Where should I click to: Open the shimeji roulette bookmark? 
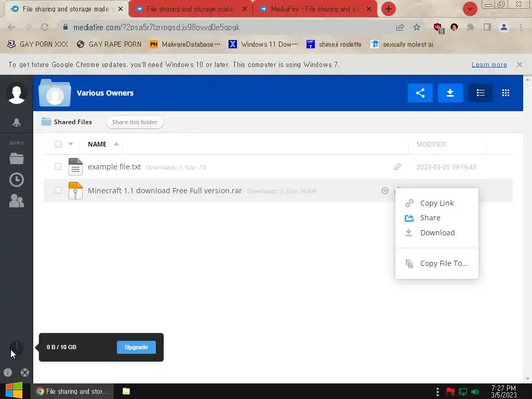(x=334, y=45)
